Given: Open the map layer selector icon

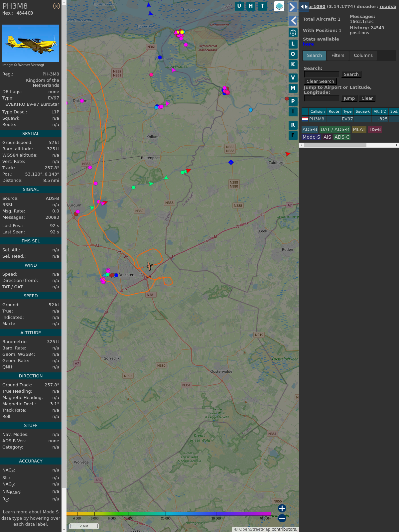Looking at the screenshot, I should click(x=279, y=6).
